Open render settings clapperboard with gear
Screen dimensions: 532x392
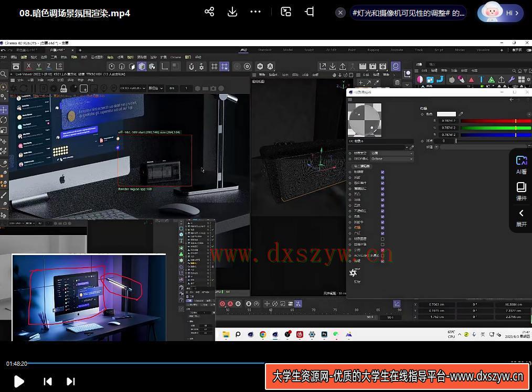coord(382,66)
